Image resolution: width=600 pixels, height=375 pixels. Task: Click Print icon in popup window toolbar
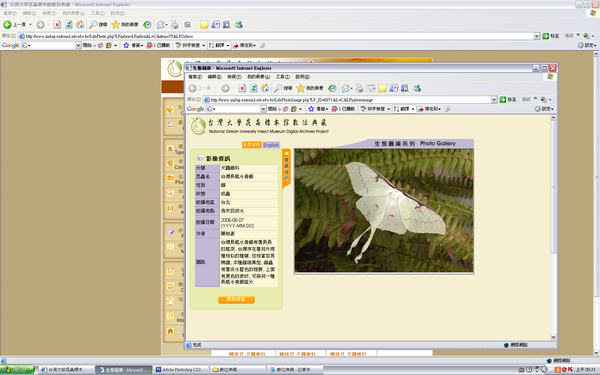359,88
